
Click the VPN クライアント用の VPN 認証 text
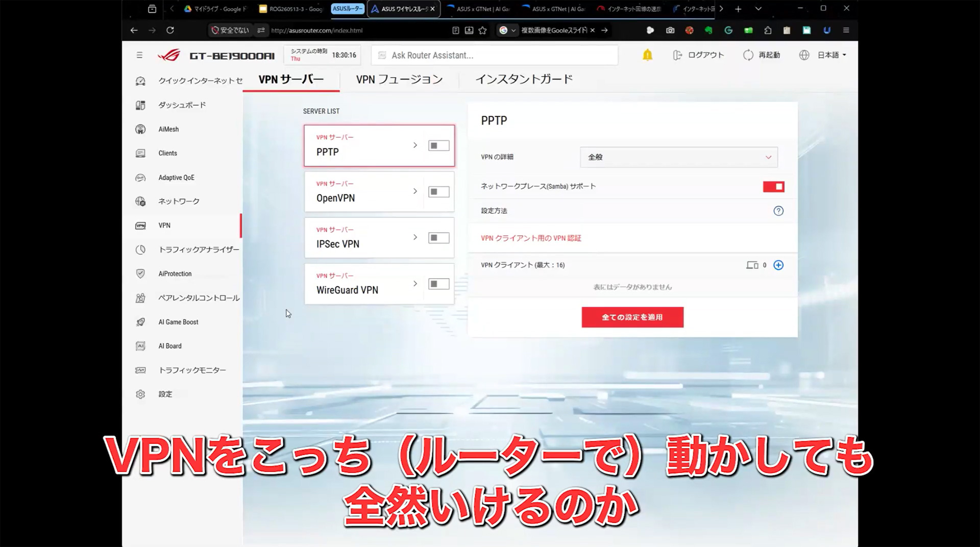(x=531, y=238)
